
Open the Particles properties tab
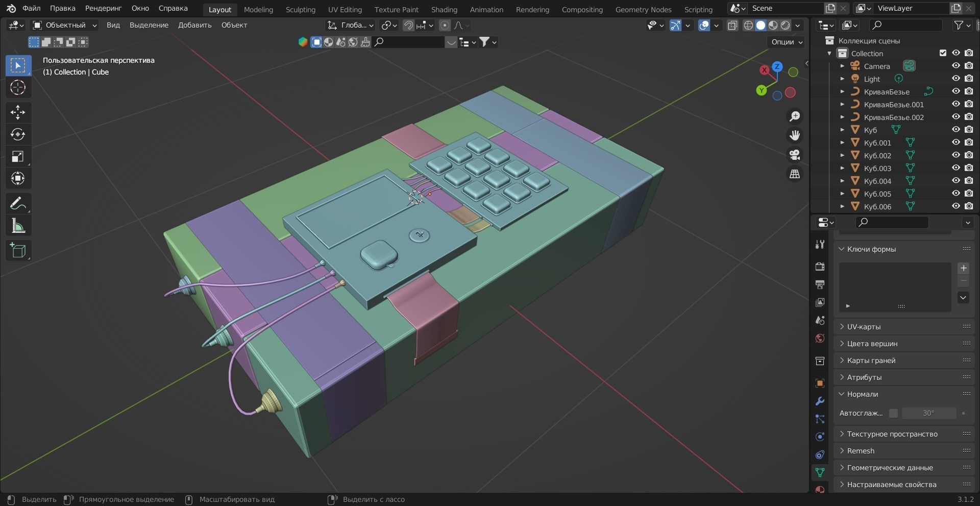pos(820,419)
